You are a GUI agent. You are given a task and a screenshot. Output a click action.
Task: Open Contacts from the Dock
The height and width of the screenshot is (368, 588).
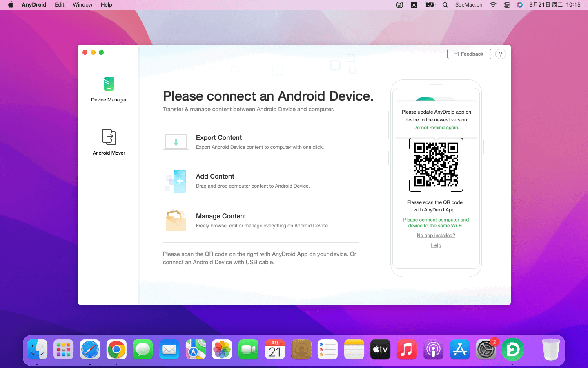pyautogui.click(x=301, y=350)
